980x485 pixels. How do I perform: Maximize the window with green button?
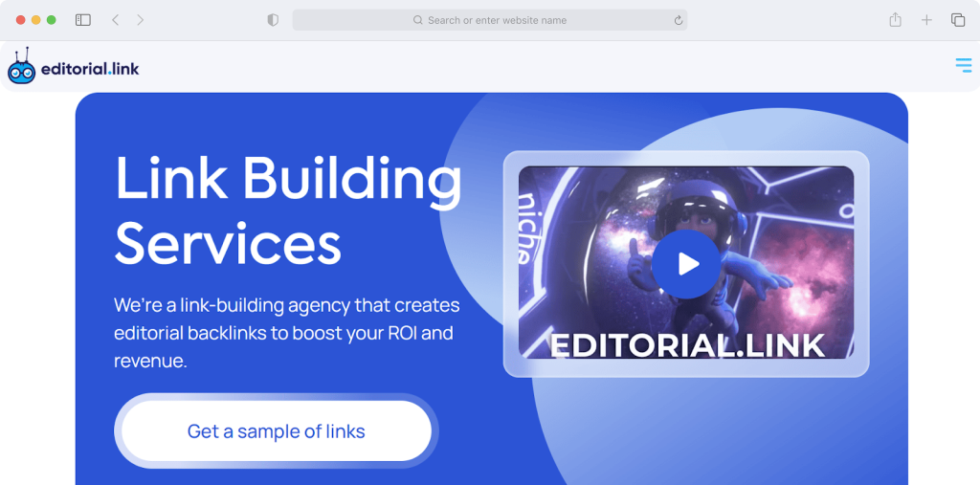click(52, 20)
